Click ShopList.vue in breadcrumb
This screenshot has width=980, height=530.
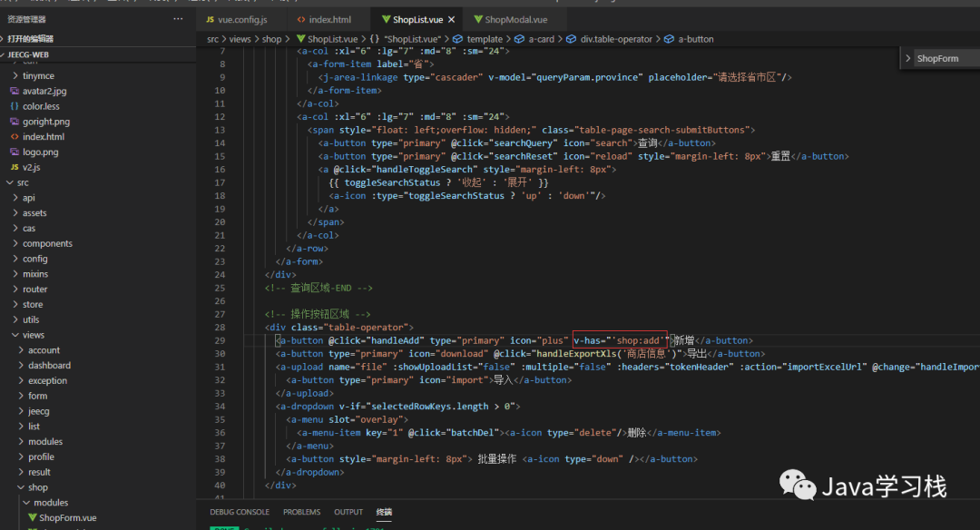coord(332,39)
